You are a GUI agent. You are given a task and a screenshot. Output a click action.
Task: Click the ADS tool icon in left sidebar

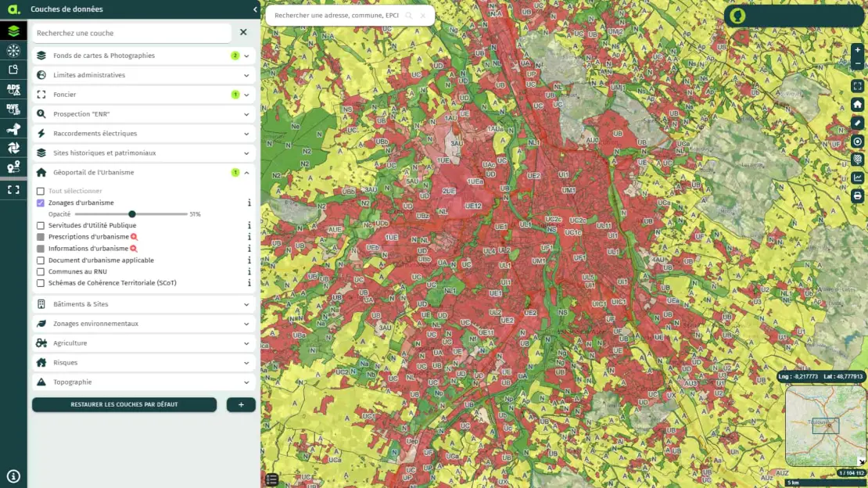pyautogui.click(x=13, y=90)
